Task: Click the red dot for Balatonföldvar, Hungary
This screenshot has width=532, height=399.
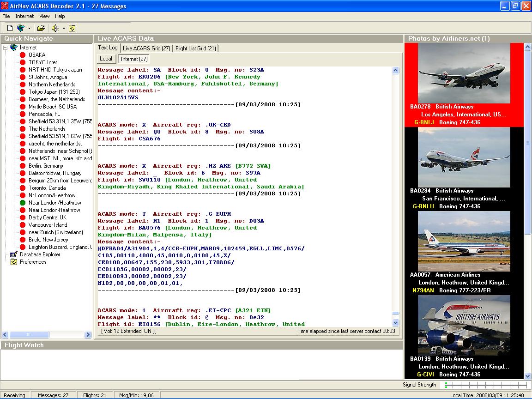Action: [x=23, y=173]
